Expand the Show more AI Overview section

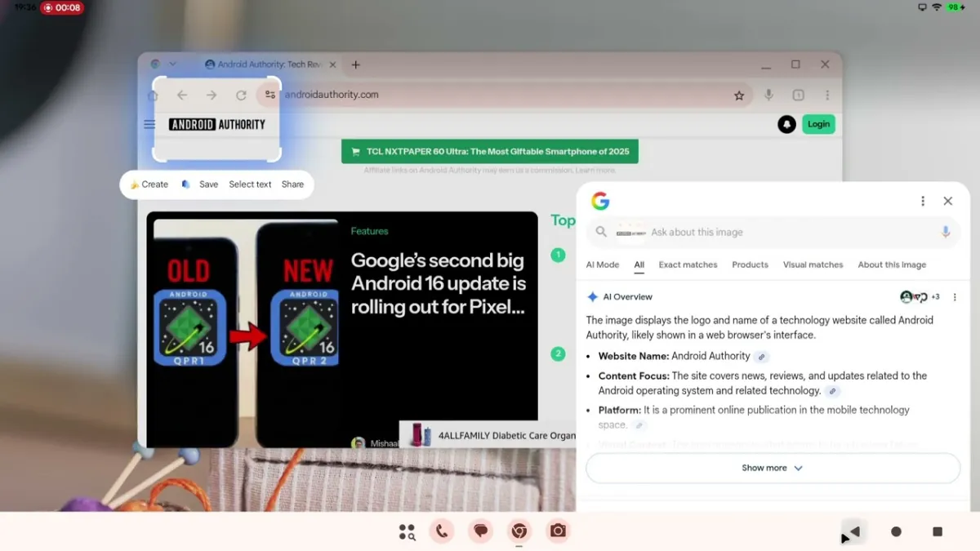pyautogui.click(x=773, y=468)
